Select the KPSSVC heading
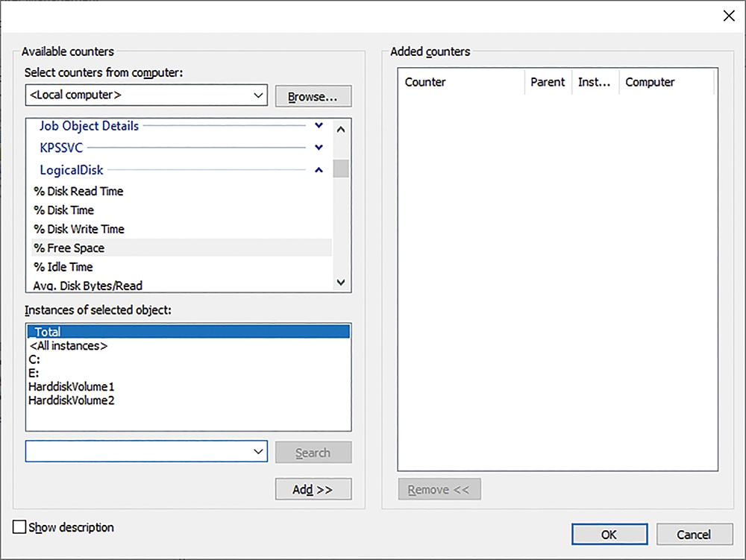This screenshot has width=746, height=560. pos(61,148)
